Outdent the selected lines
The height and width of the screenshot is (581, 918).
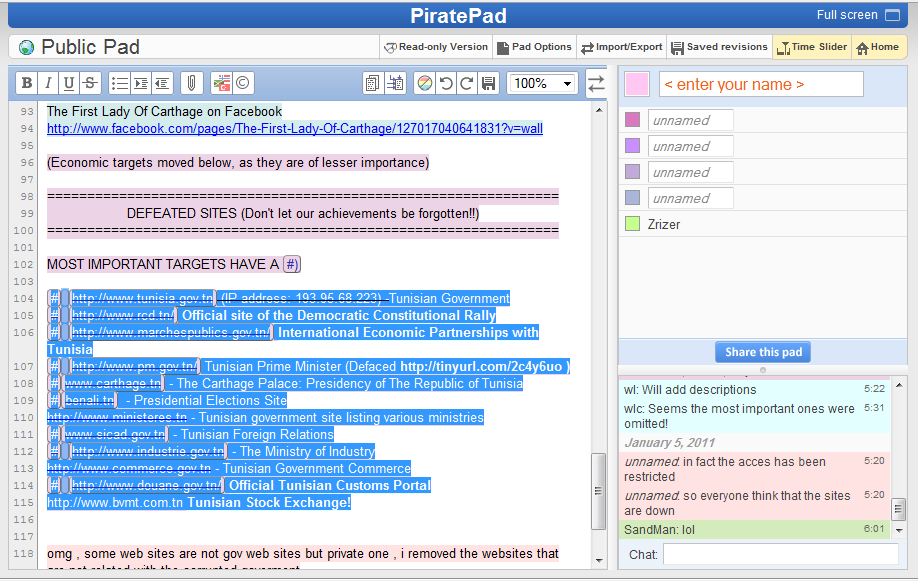(162, 83)
